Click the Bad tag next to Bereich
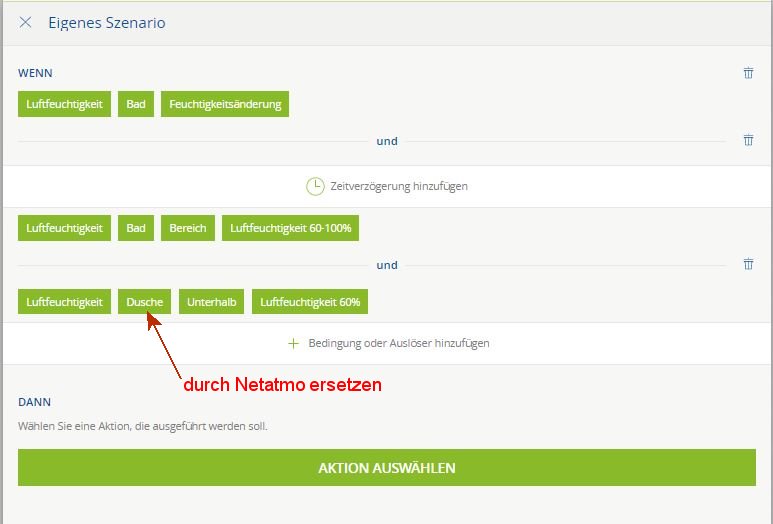The width and height of the screenshot is (773, 524). [136, 228]
